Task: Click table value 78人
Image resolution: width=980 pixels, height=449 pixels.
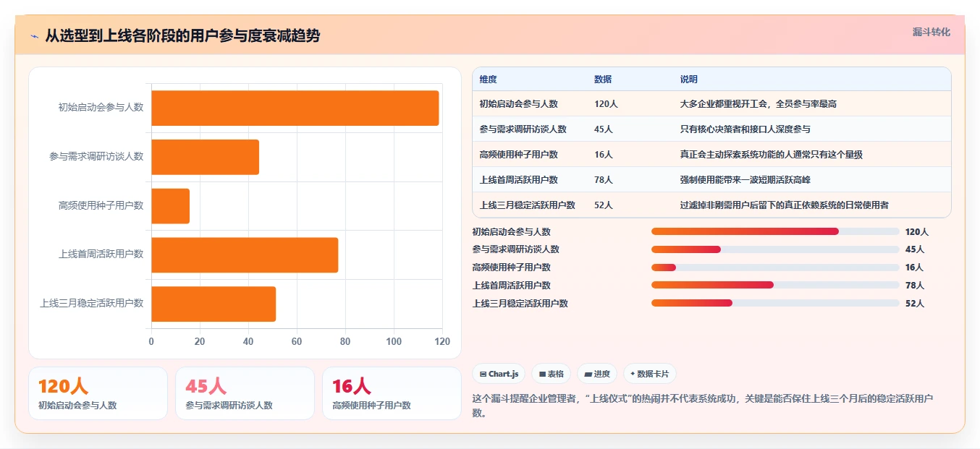Action: pyautogui.click(x=604, y=180)
